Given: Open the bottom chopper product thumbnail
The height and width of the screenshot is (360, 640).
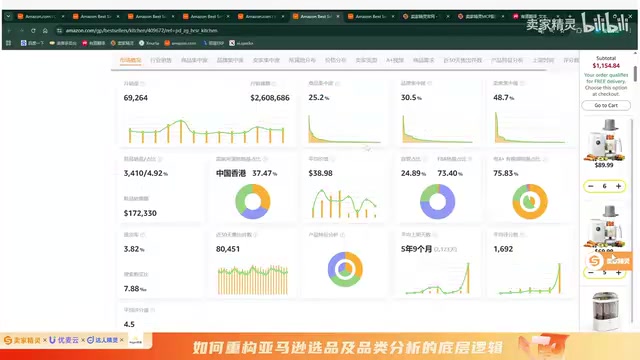Looking at the screenshot, I should click(x=605, y=311).
